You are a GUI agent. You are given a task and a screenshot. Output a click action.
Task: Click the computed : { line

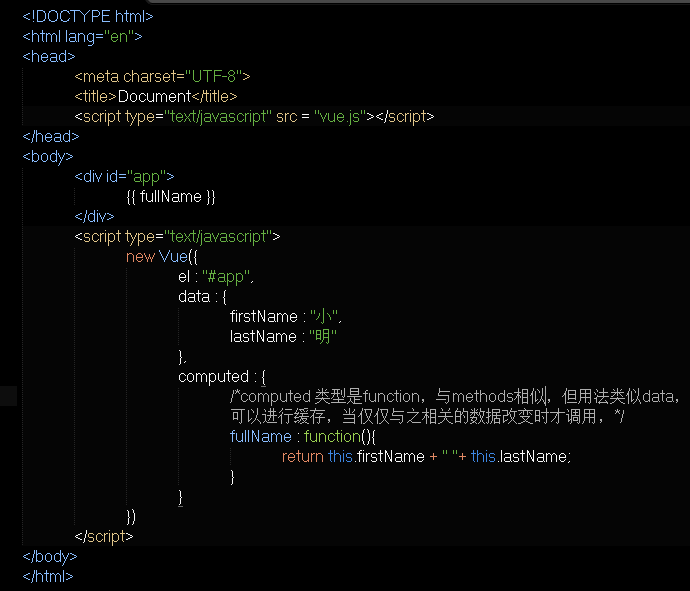tap(222, 377)
